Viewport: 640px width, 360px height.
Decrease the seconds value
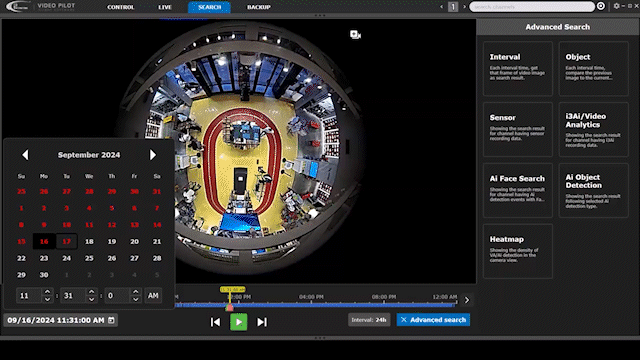tap(136, 299)
